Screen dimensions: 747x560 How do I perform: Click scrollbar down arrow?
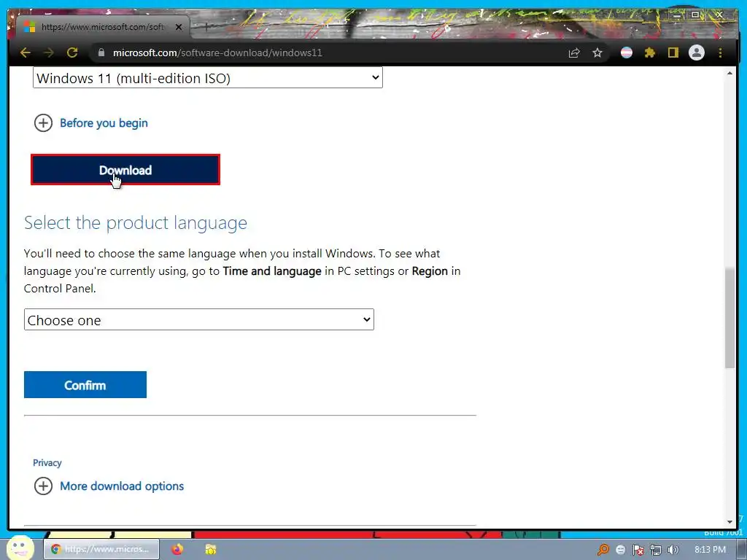729,522
